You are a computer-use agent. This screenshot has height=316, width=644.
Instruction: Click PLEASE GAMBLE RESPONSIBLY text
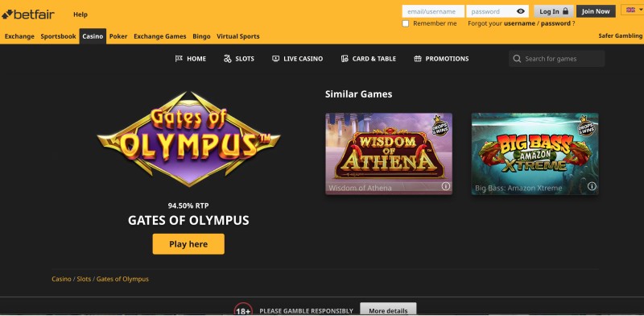[307, 311]
